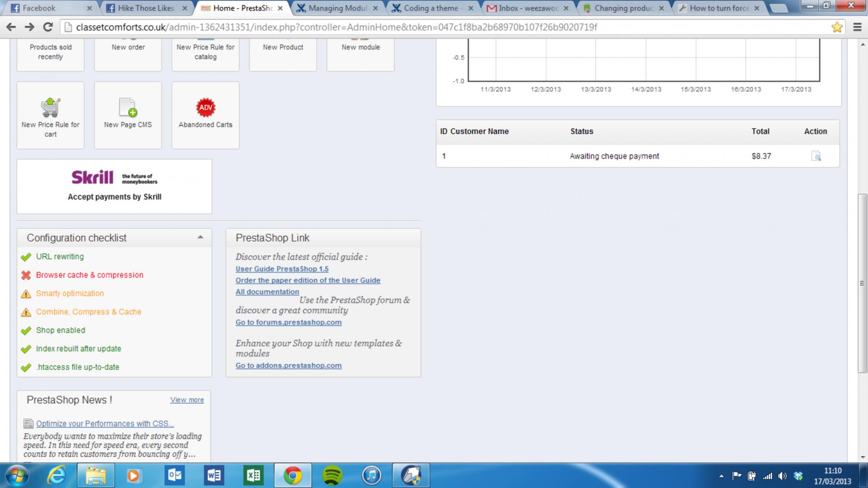View order details magnifier icon
Viewport: 868px width, 488px height.
pos(816,156)
